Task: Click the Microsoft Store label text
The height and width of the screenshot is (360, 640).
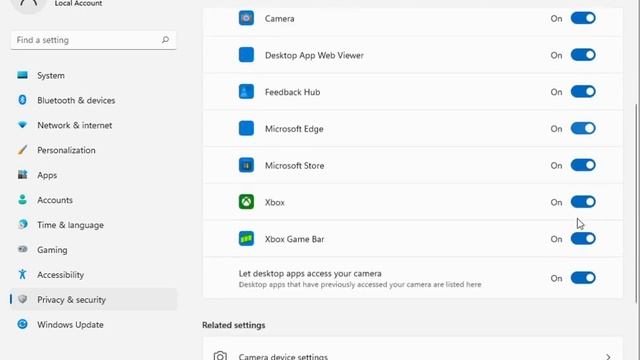Action: point(294,165)
